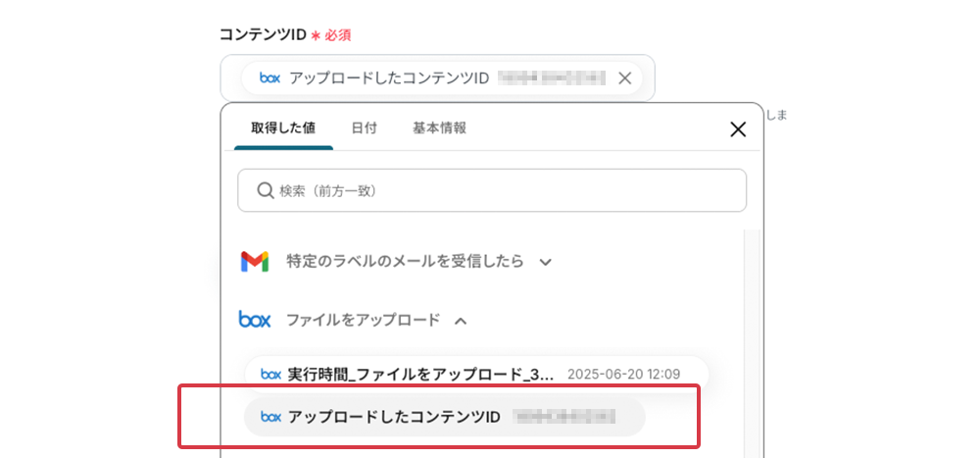Close the value picker panel
The image size is (980, 458).
pos(738,129)
